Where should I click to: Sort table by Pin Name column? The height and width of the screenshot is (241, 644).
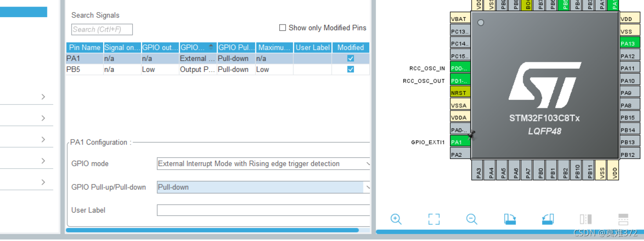tap(85, 47)
